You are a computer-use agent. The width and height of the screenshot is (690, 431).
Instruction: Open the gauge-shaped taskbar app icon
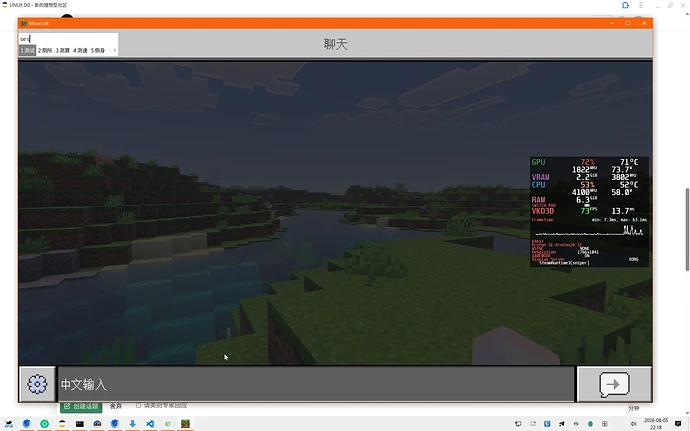pyautogui.click(x=97, y=424)
